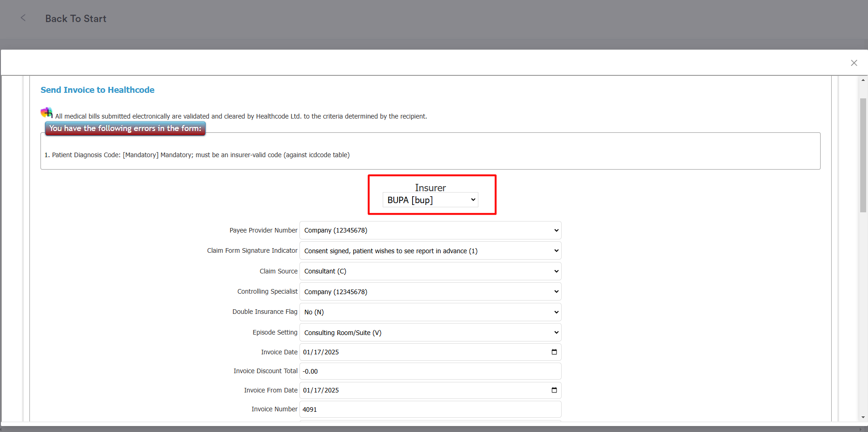Viewport: 868px width, 432px height.
Task: Open Double Insurance Flag dropdown
Action: coord(431,312)
